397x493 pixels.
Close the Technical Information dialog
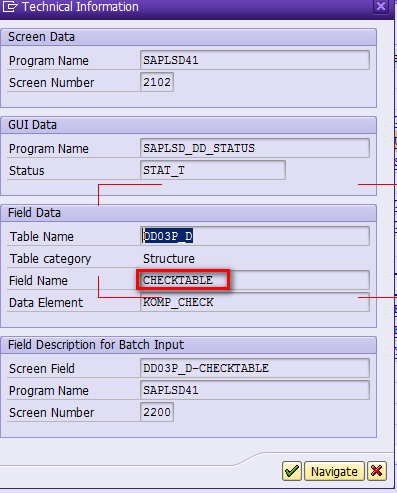(381, 6)
